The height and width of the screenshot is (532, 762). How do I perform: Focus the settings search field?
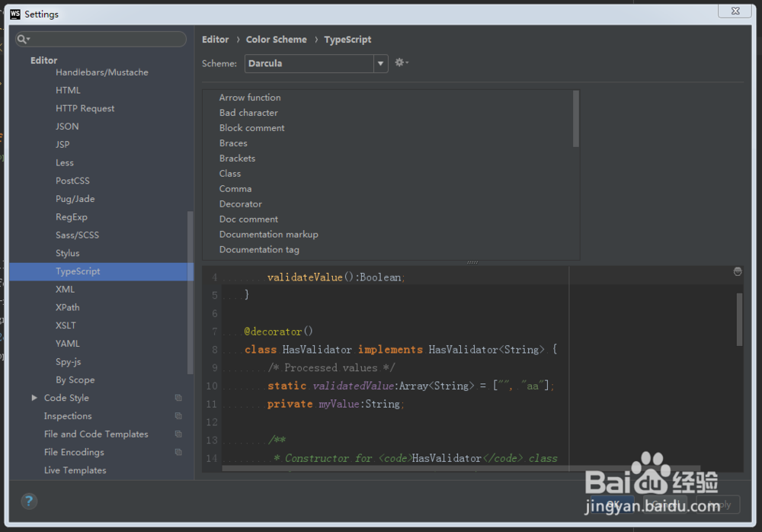coord(101,39)
